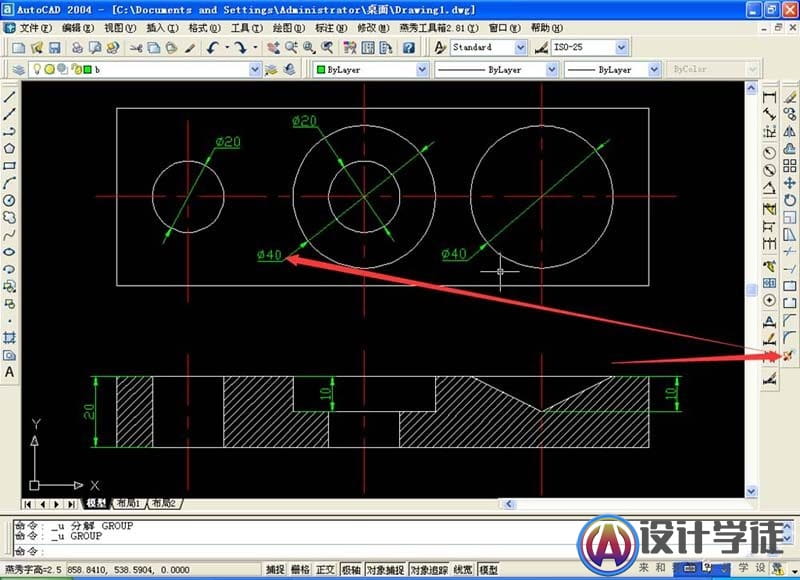This screenshot has height=580, width=800.
Task: Select the Arc draw tool
Action: [x=9, y=183]
